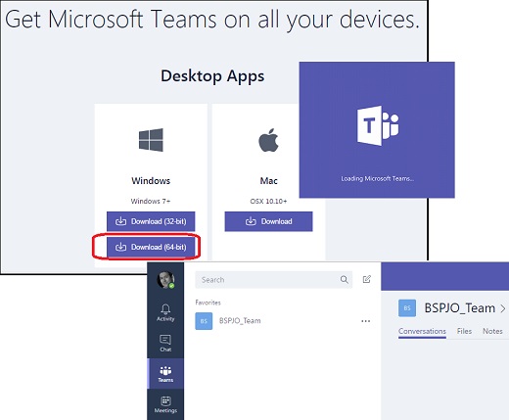This screenshot has height=420, width=509.
Task: Open Meetings in the Teams sidebar
Action: pos(165,404)
